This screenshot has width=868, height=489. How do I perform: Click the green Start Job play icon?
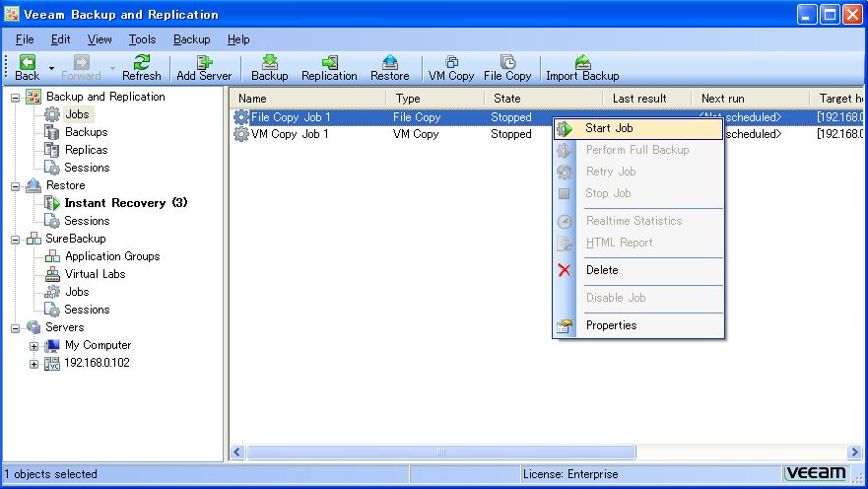[x=565, y=128]
